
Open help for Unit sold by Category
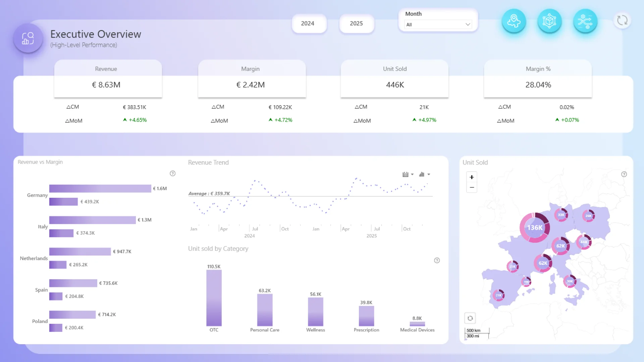437,260
